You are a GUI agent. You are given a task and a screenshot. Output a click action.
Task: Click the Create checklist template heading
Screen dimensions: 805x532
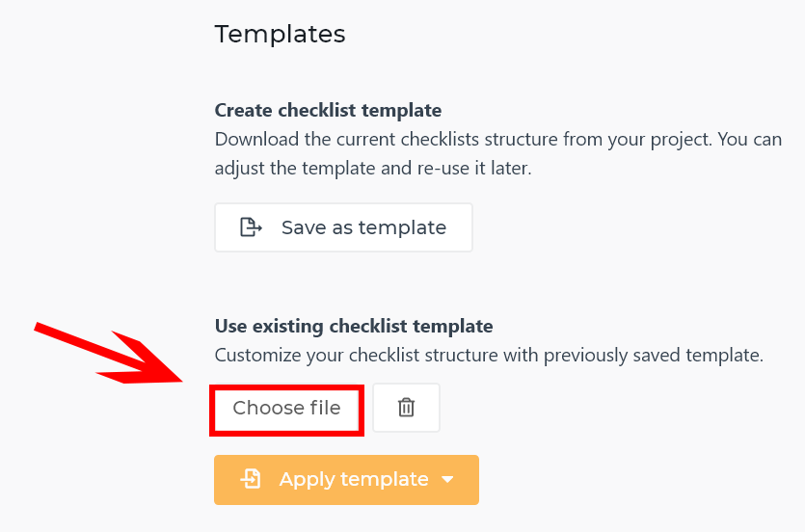328,110
